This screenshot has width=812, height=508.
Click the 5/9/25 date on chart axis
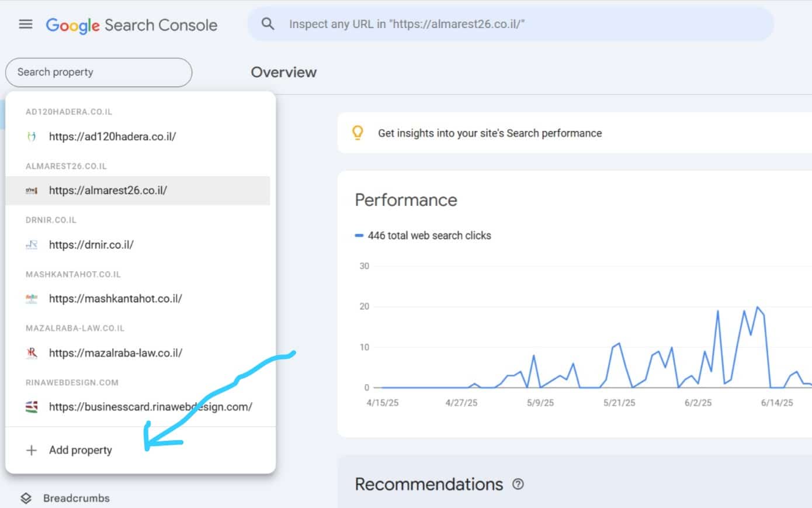pos(540,403)
